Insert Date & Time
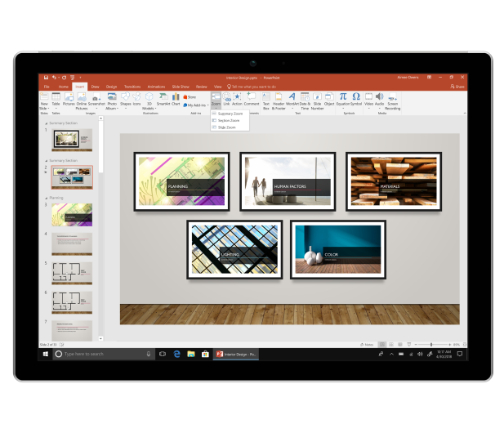The height and width of the screenshot is (433, 504). (x=305, y=101)
